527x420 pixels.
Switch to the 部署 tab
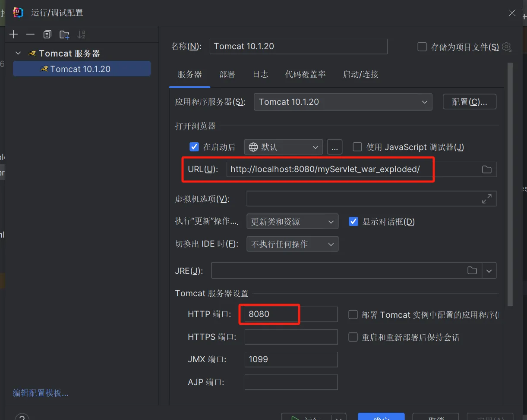pyautogui.click(x=227, y=74)
